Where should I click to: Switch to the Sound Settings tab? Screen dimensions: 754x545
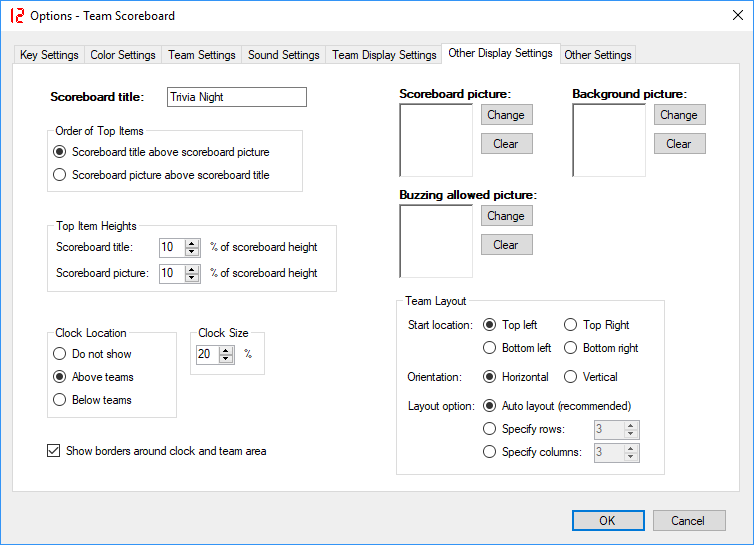[x=283, y=55]
